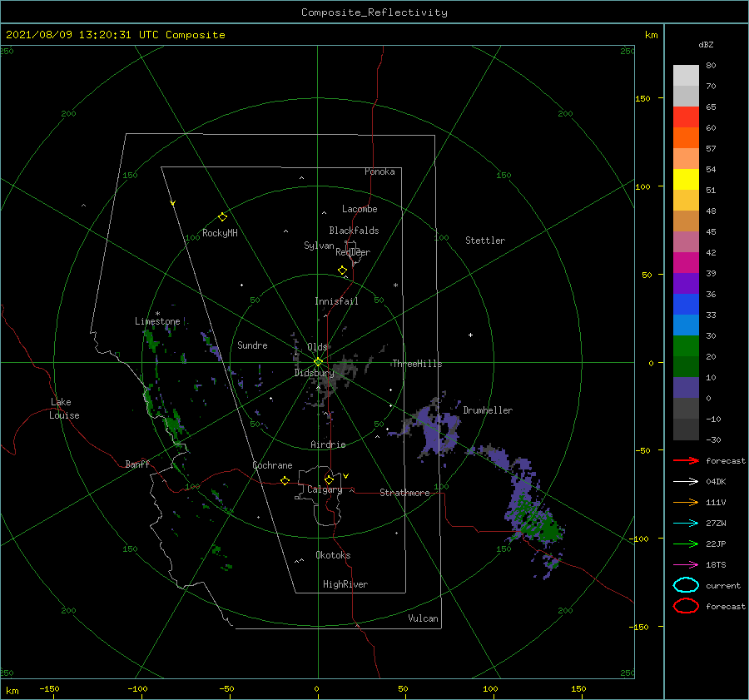749x700 pixels.
Task: Click the yellow diamond marker near Cochrane
Action: [x=285, y=481]
